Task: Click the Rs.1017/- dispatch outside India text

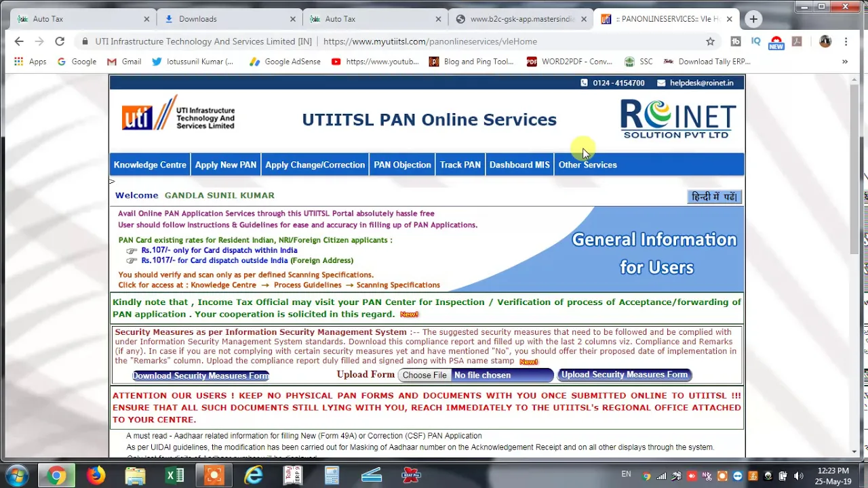Action: pos(247,260)
